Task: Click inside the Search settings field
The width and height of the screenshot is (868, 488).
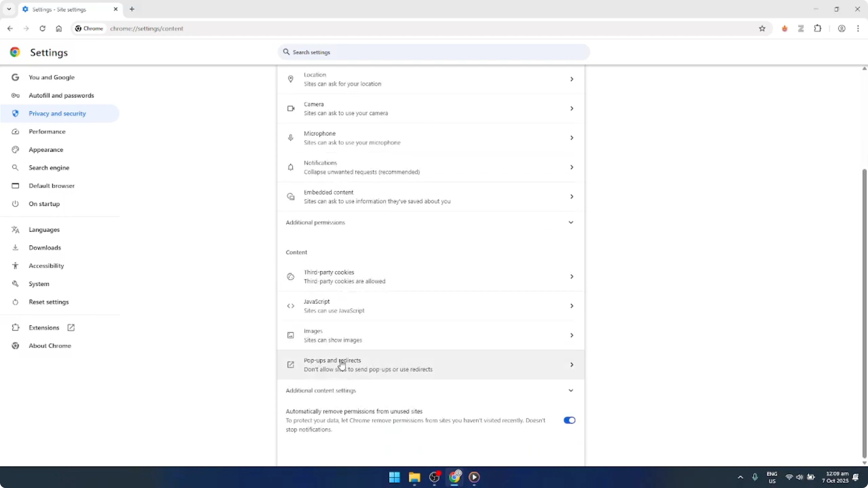Action: pos(433,52)
